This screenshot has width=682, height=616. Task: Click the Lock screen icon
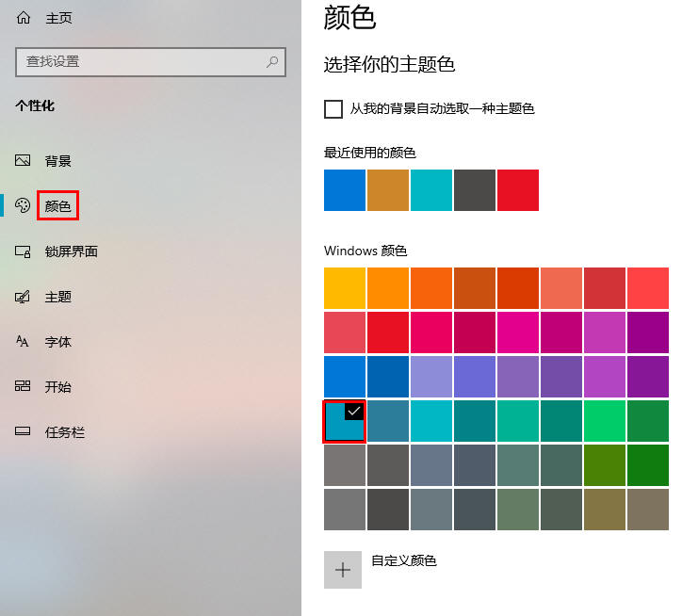pos(24,251)
